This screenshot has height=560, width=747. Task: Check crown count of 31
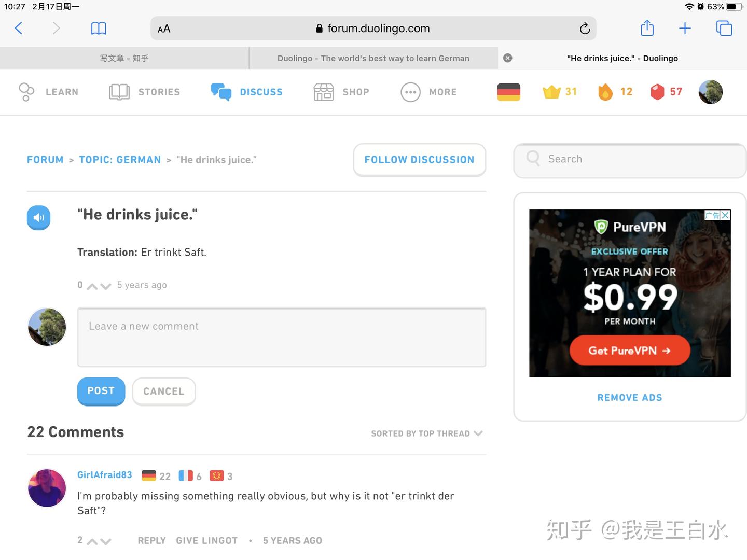tap(560, 92)
